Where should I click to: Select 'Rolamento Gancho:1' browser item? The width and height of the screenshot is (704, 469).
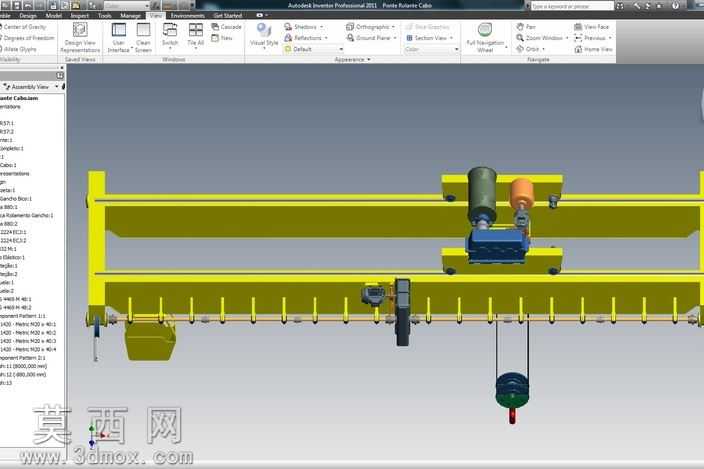[27, 215]
